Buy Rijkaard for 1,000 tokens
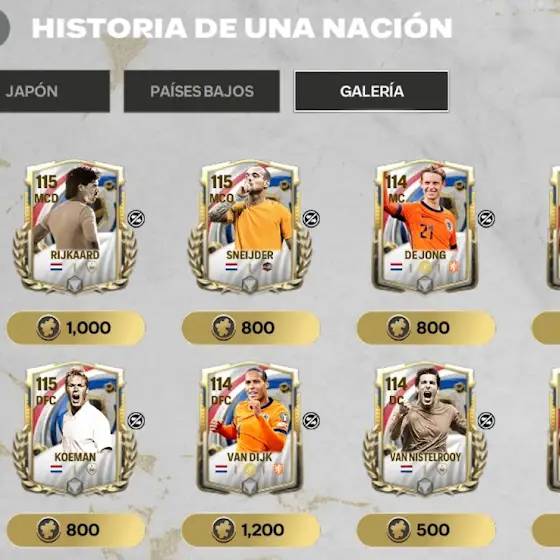This screenshot has height=560, width=560. click(x=76, y=328)
